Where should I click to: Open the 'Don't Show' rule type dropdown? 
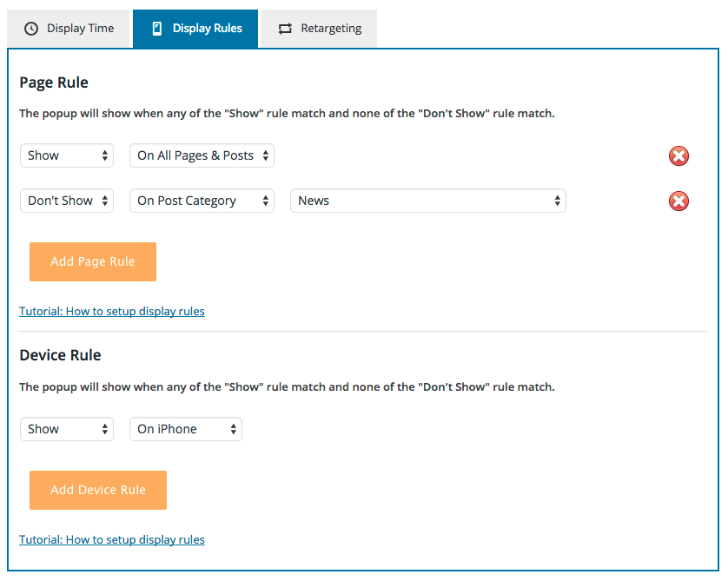[67, 201]
